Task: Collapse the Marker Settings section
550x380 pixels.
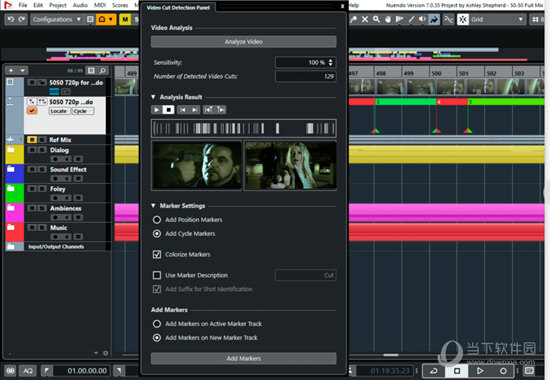Action: [153, 206]
